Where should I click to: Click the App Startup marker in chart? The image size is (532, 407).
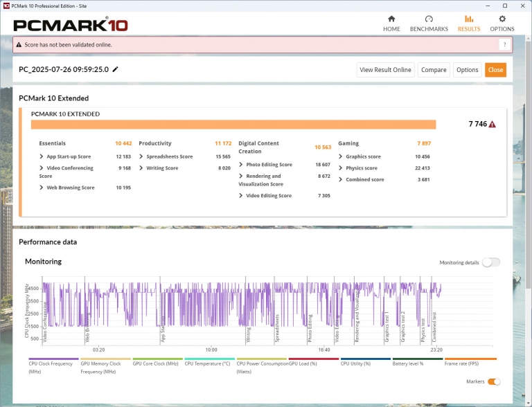(163, 329)
